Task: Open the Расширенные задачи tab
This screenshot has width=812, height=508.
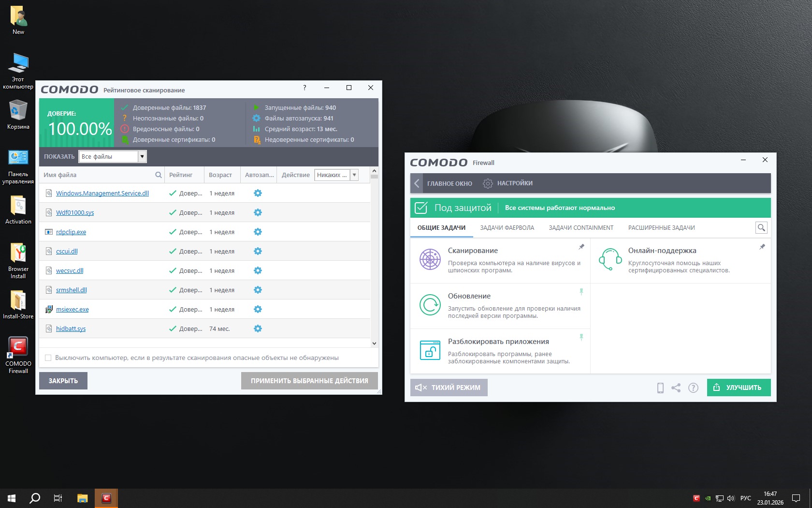Action: [x=661, y=228]
